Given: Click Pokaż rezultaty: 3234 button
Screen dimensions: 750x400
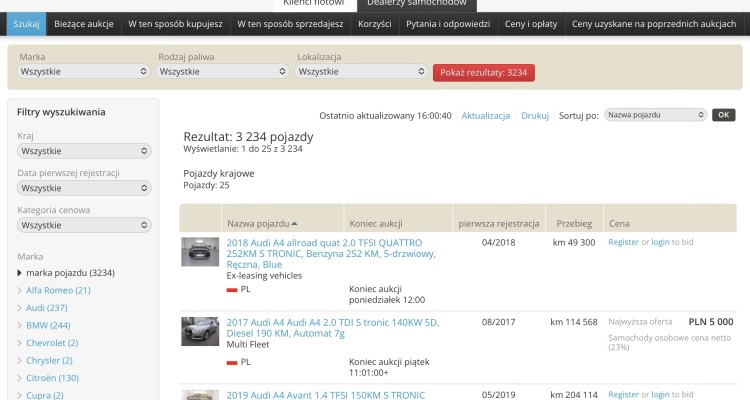Looking at the screenshot, I should pos(484,73).
